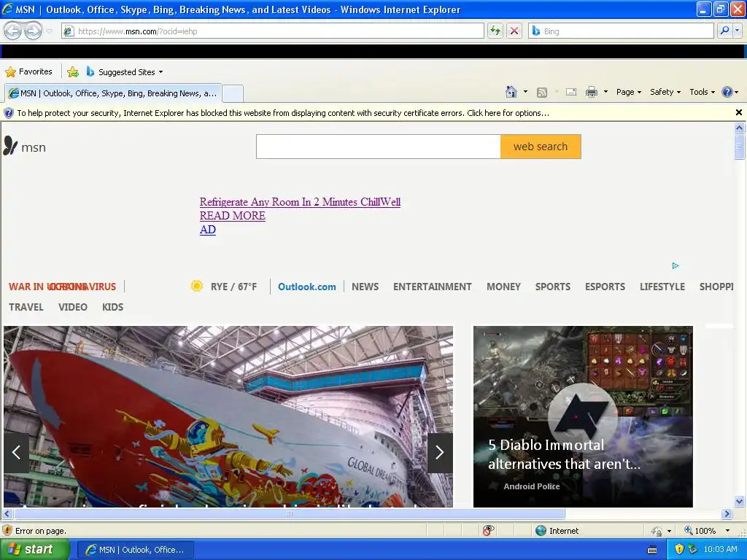Show next slide in the ship carousel

pos(440,452)
